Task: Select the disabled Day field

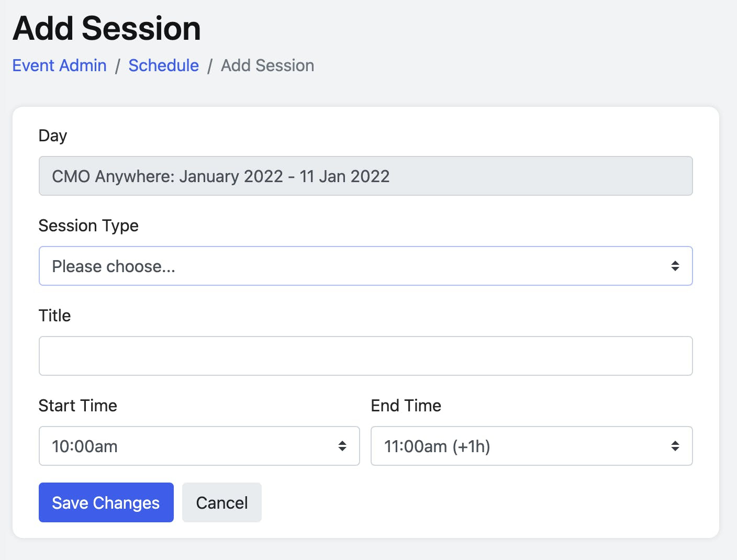Action: pos(365,176)
